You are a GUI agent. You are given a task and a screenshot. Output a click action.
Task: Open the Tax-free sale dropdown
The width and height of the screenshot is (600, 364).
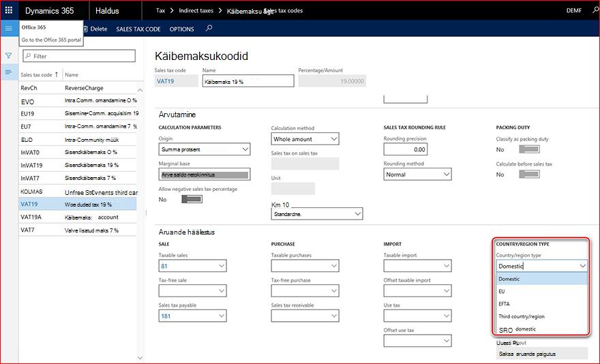pos(192,291)
